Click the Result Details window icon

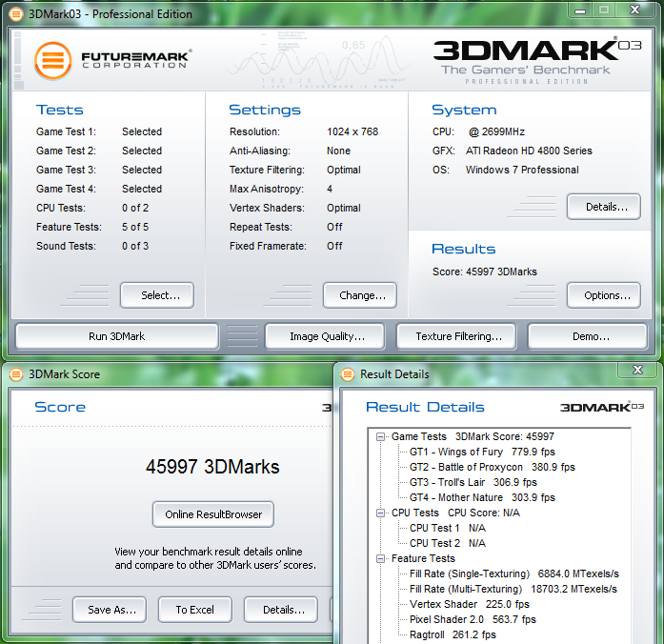click(x=348, y=374)
